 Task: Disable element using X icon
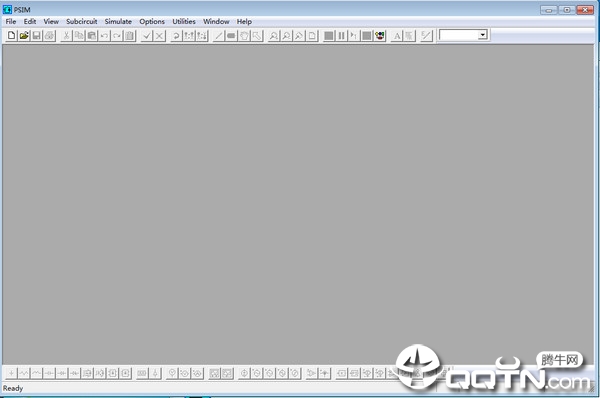click(159, 36)
